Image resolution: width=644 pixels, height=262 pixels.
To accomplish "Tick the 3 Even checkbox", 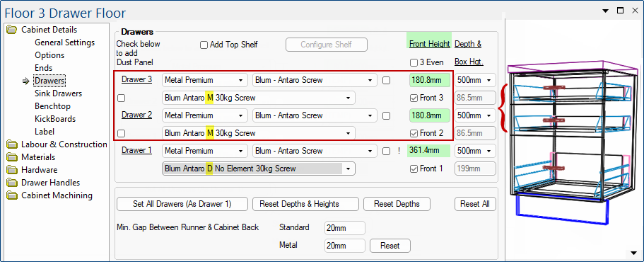I will point(414,63).
